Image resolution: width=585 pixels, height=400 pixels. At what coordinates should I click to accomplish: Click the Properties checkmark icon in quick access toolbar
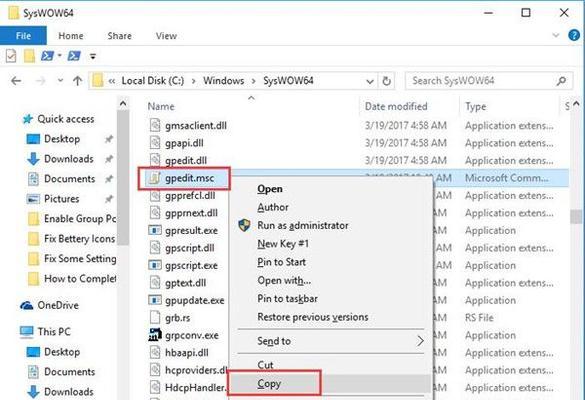coord(11,56)
